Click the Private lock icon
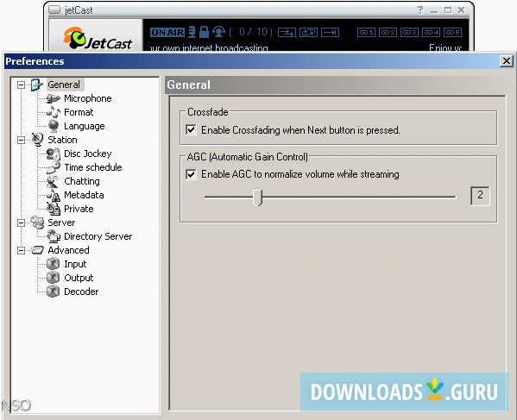This screenshot has height=420, width=517. pyautogui.click(x=54, y=209)
